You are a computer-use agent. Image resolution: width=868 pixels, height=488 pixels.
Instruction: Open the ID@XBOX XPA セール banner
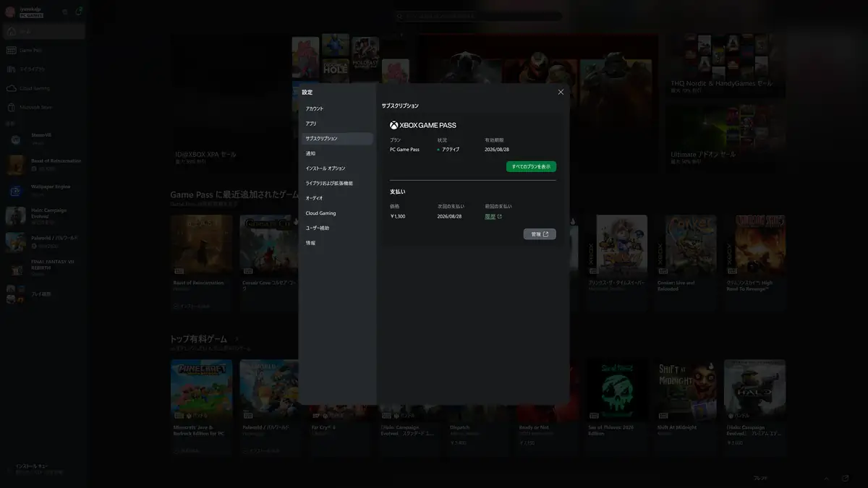pyautogui.click(x=230, y=101)
